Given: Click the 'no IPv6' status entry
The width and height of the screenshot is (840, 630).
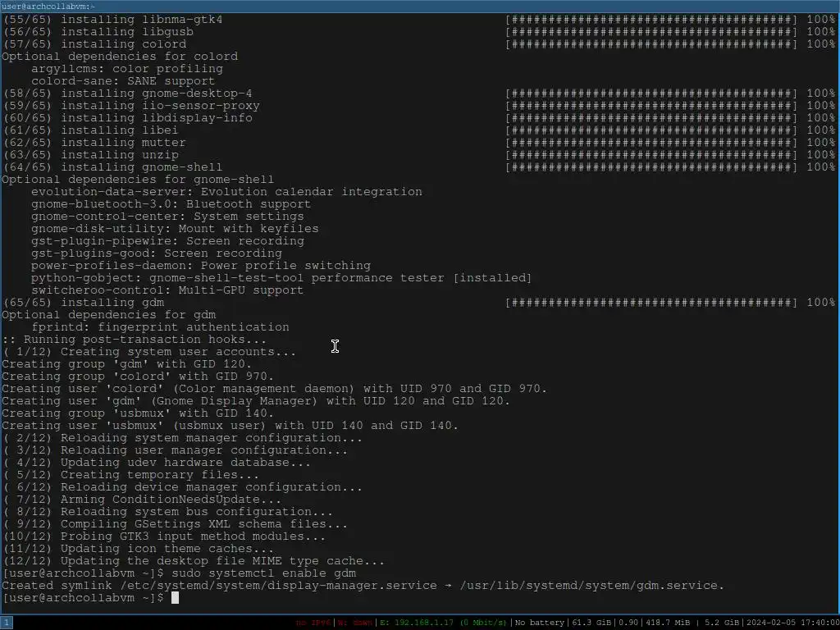Looking at the screenshot, I should pyautogui.click(x=313, y=623).
